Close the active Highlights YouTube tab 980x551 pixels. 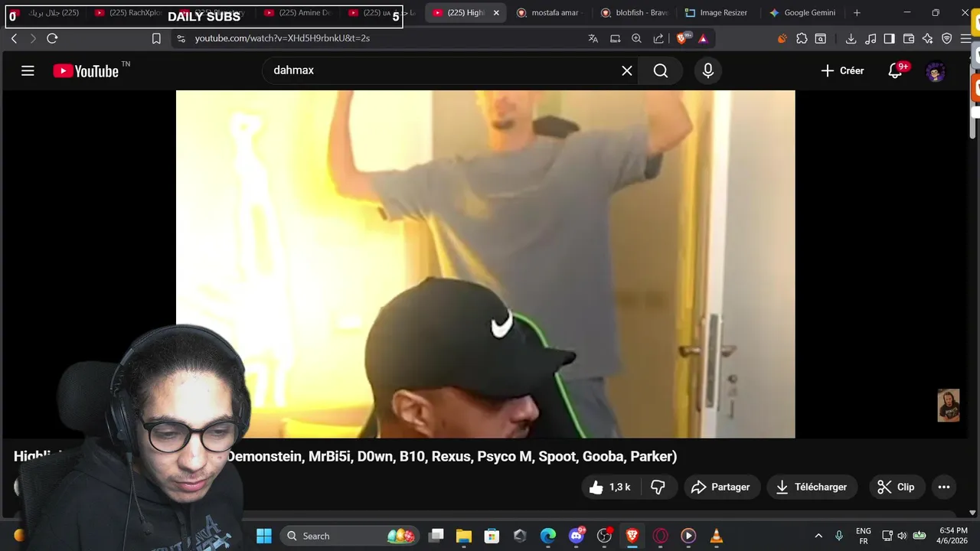click(496, 13)
